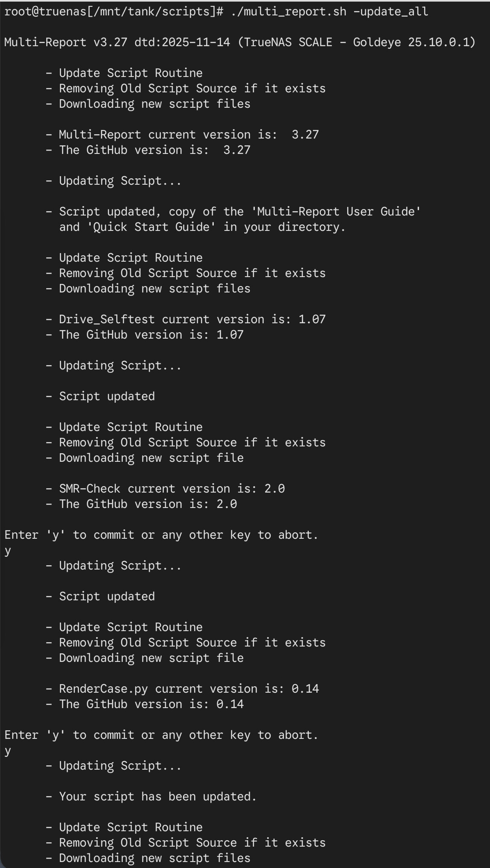Click the GitHub version is 1.07 line
Image resolution: width=490 pixels, height=868 pixels.
151,334
